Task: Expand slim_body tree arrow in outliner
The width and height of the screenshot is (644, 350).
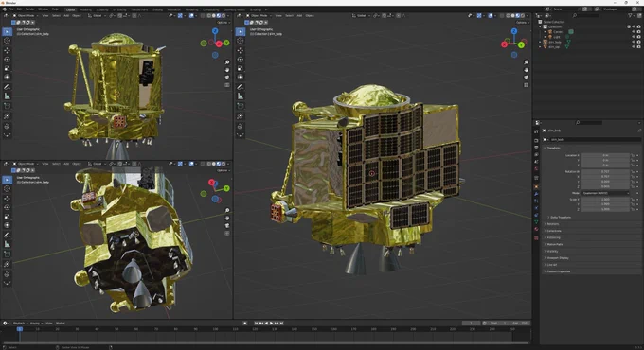Action: point(541,42)
